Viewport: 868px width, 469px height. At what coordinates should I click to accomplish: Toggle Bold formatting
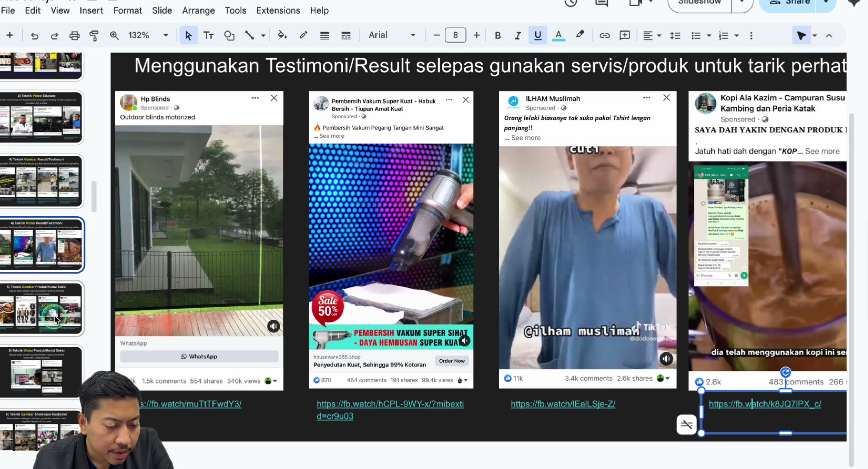click(x=498, y=36)
